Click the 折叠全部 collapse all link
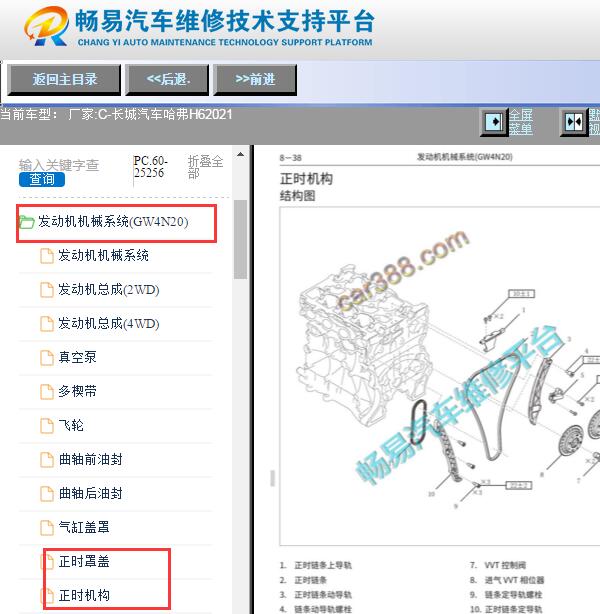600x614 pixels. (205, 167)
